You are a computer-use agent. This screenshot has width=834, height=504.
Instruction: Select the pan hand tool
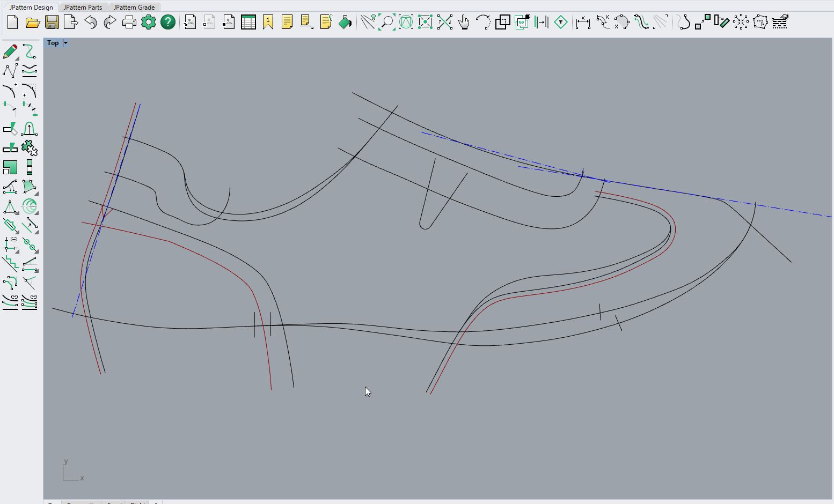(x=464, y=23)
